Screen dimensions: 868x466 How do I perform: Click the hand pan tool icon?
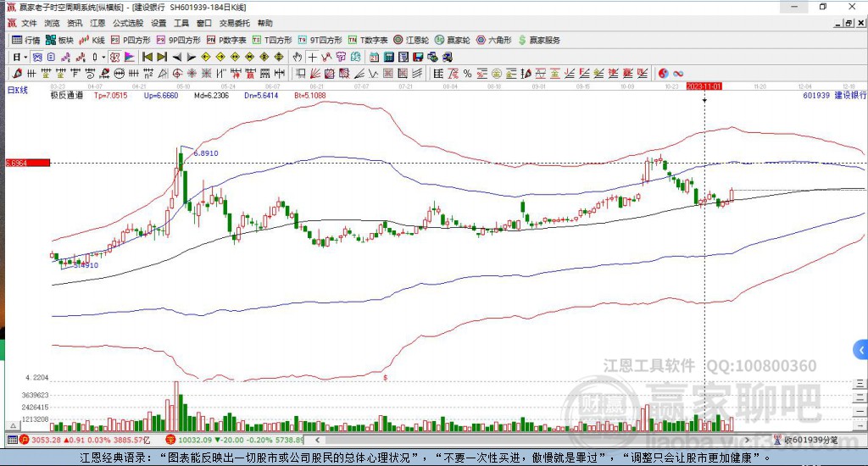pos(298,57)
